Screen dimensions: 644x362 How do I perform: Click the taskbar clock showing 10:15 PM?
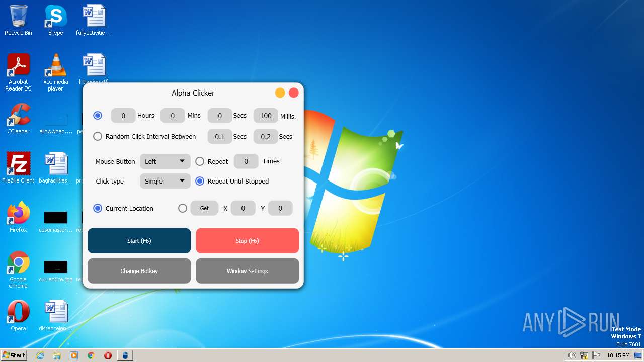618,355
